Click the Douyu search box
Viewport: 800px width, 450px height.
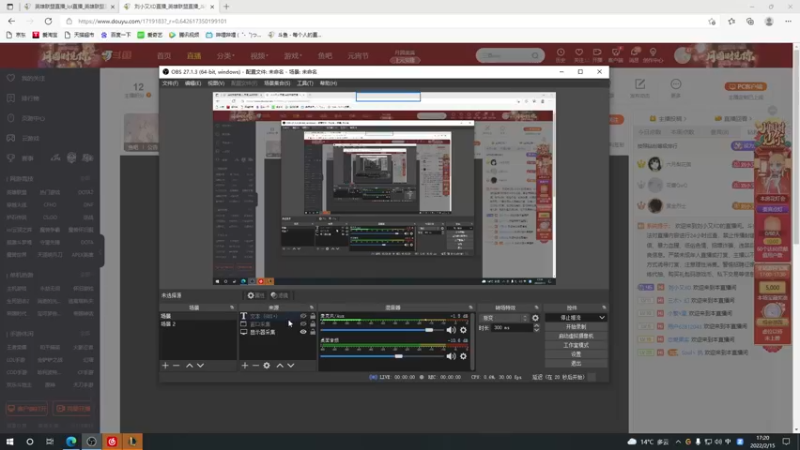[x=505, y=56]
